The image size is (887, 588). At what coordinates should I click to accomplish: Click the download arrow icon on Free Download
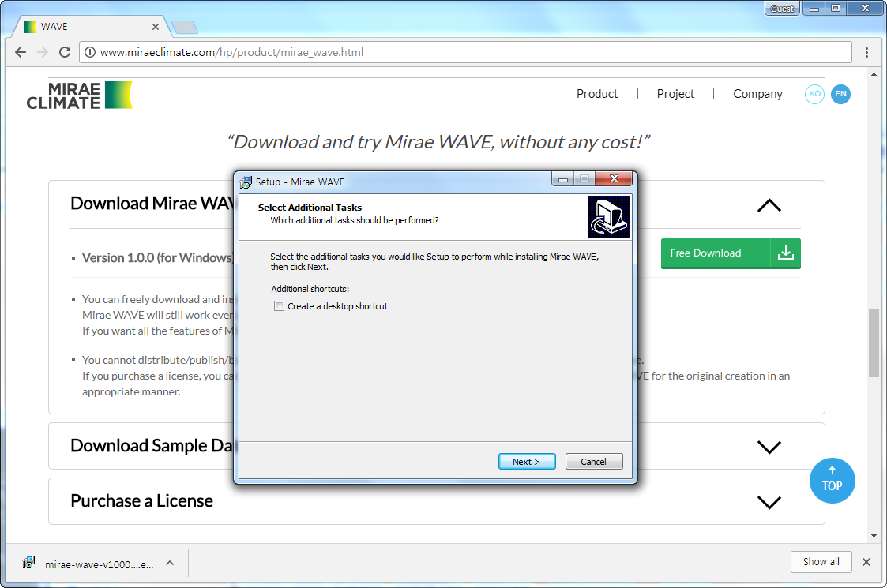pos(786,253)
